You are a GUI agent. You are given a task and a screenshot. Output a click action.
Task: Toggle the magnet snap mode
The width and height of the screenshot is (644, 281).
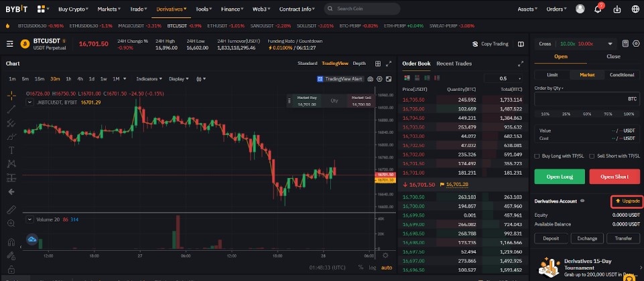(x=11, y=242)
